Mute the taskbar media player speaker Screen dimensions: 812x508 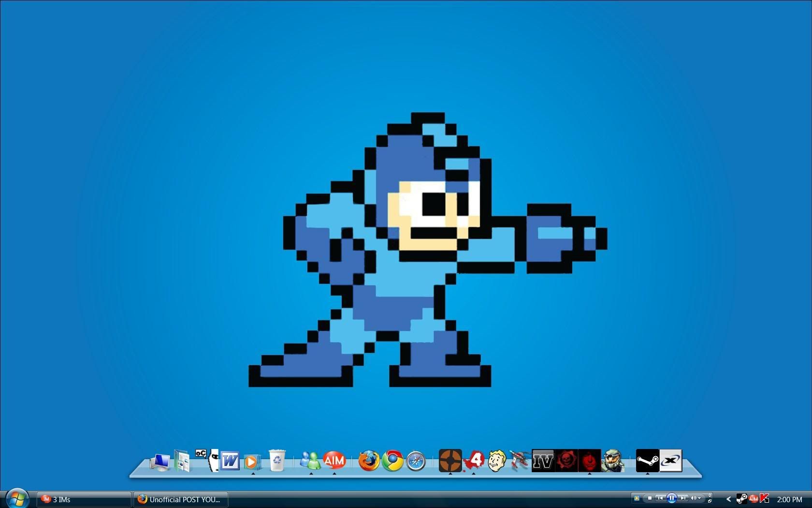click(694, 498)
